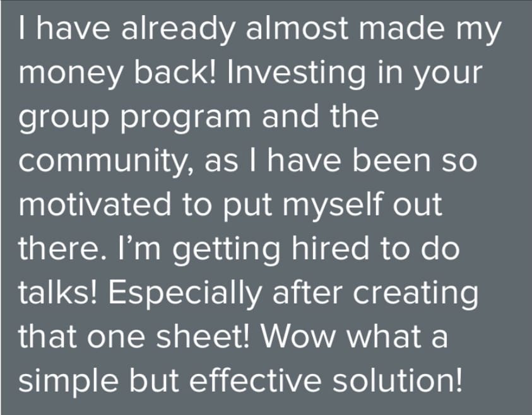
Task: Click the words "one sheet!"
Action: (168, 337)
